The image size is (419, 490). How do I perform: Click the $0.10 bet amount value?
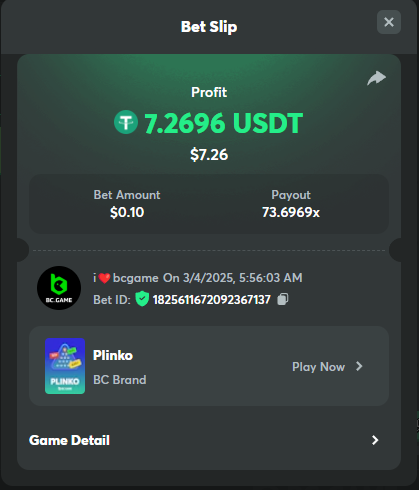click(127, 212)
